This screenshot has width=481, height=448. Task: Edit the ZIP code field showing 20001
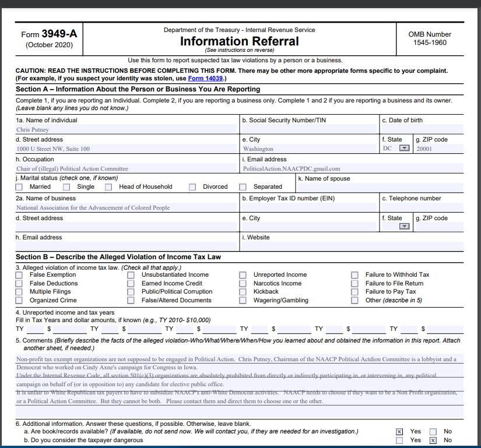click(x=439, y=149)
